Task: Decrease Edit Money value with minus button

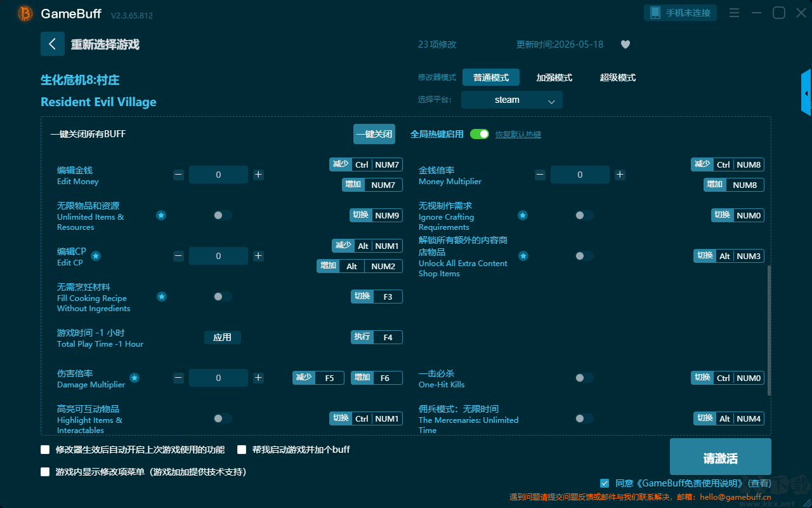Action: (178, 175)
